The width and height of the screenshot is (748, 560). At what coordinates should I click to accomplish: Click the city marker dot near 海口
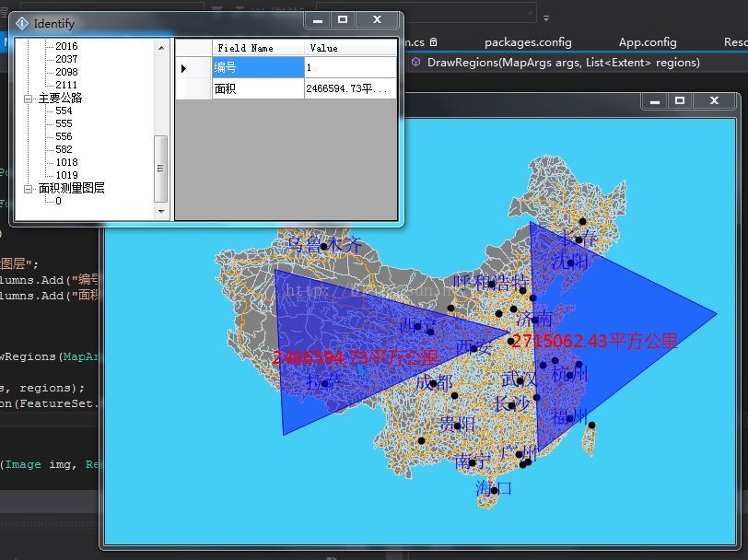coord(495,491)
